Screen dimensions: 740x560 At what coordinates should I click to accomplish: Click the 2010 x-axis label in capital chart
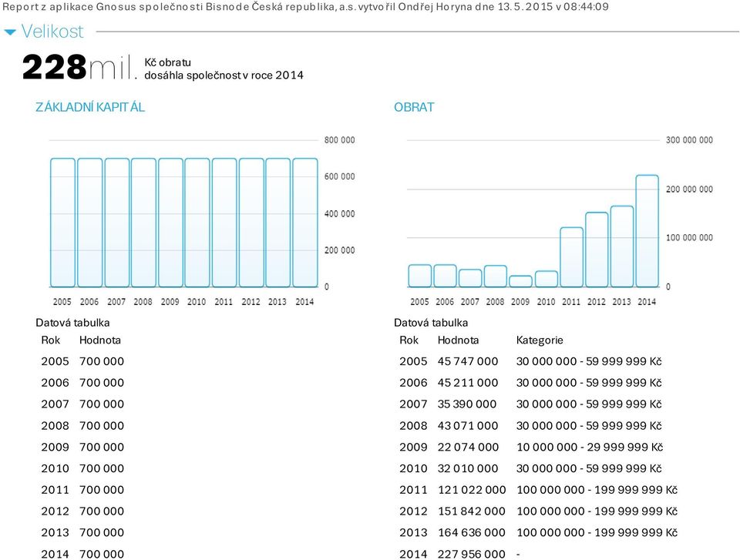197,301
